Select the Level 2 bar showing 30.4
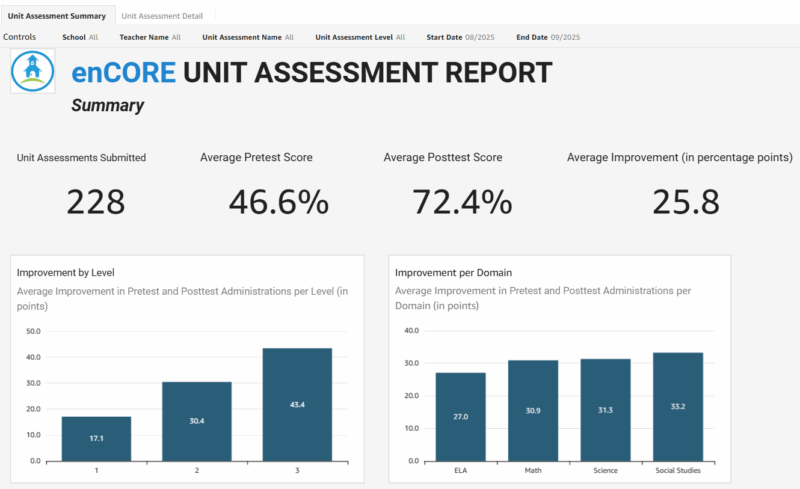 [197, 421]
